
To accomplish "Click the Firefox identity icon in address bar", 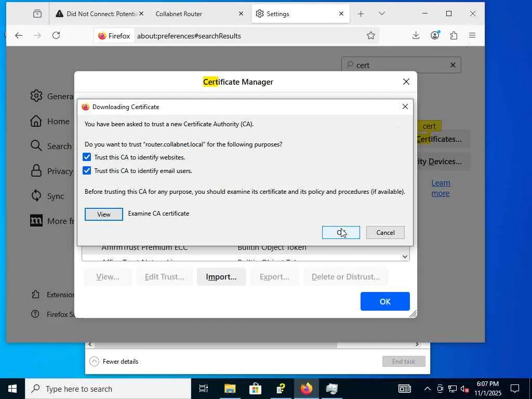I will tap(114, 36).
